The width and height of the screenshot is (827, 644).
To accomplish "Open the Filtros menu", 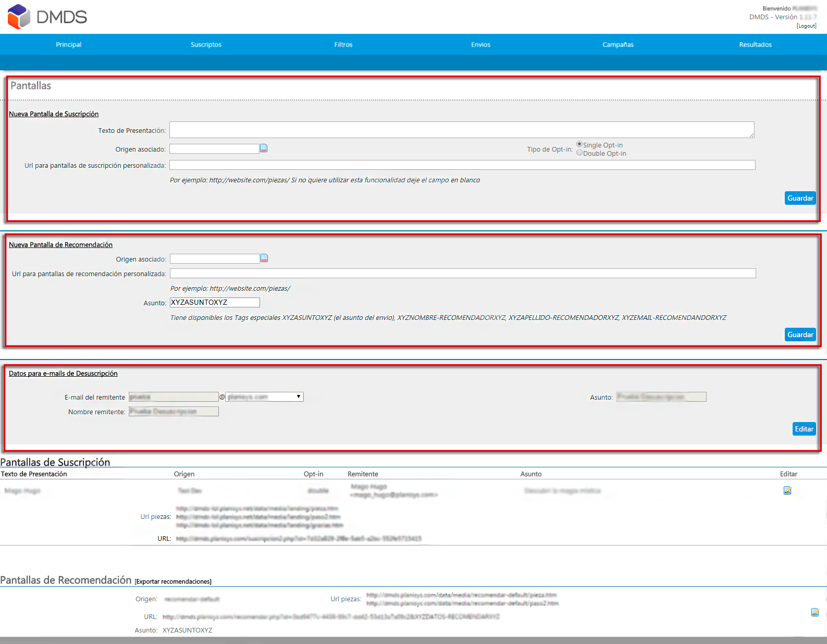I will pyautogui.click(x=343, y=45).
